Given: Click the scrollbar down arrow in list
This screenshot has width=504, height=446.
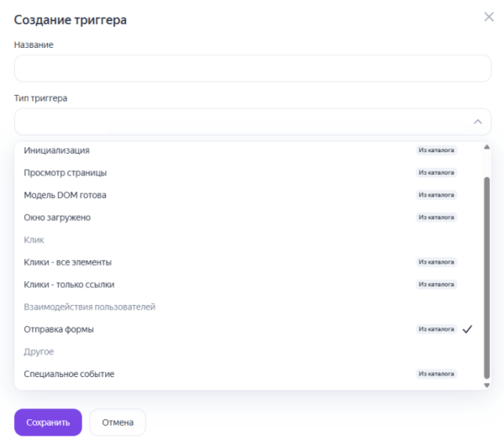Looking at the screenshot, I should [x=486, y=385].
